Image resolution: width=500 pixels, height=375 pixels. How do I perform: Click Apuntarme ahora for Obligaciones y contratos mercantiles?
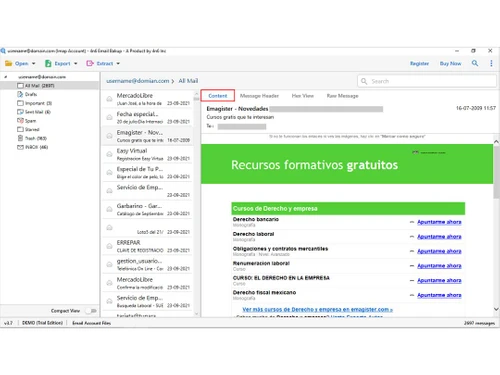pyautogui.click(x=439, y=251)
